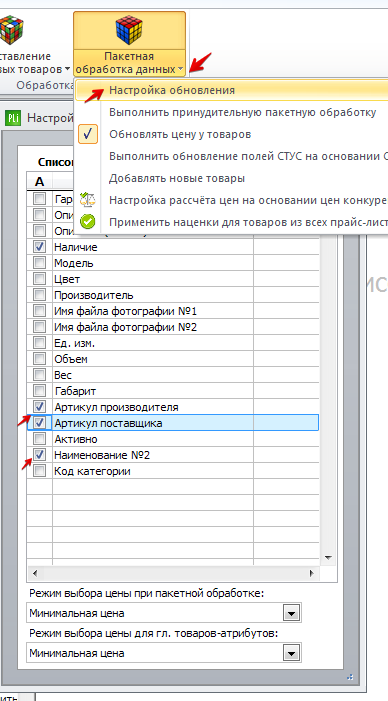Enable the Цвет checkbox

click(x=40, y=279)
